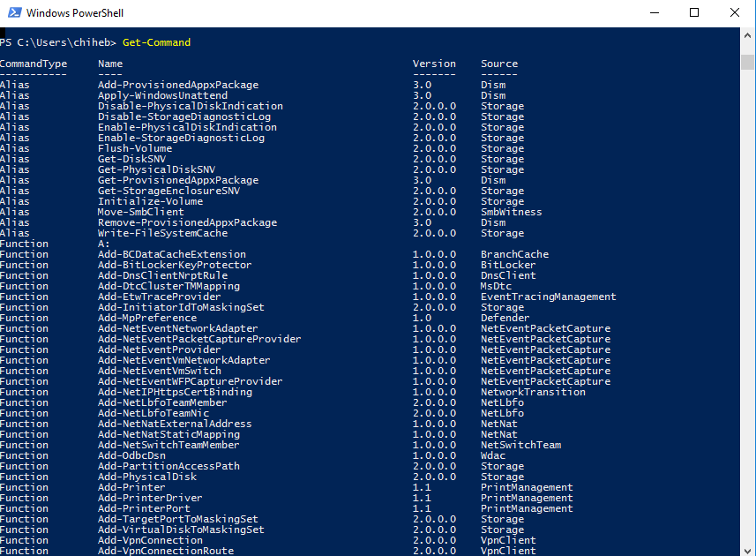Click Disable-StorageDiagnosticLog entry
The height and width of the screenshot is (556, 756).
point(184,116)
